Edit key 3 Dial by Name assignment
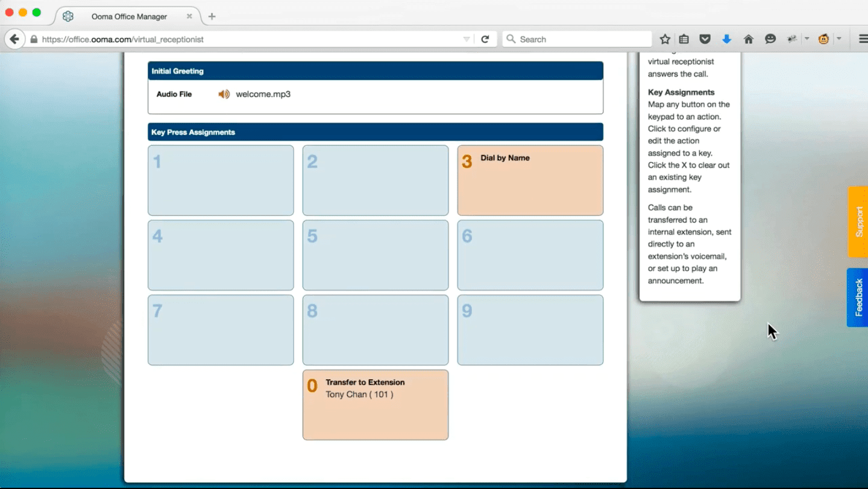 (530, 180)
